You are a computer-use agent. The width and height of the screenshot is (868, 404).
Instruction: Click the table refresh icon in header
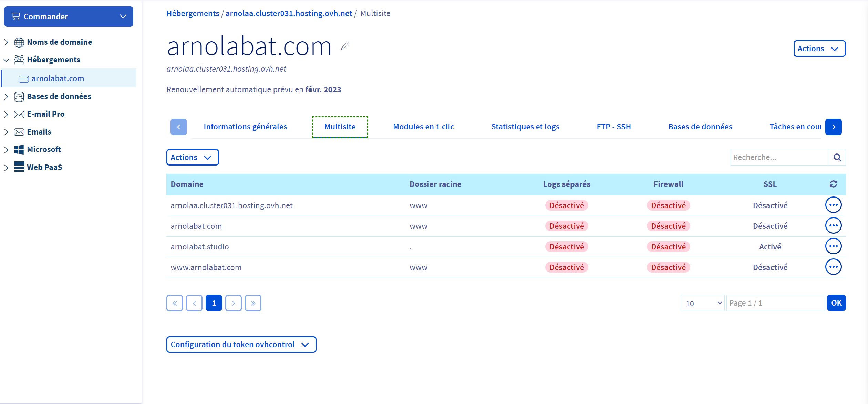pos(833,184)
